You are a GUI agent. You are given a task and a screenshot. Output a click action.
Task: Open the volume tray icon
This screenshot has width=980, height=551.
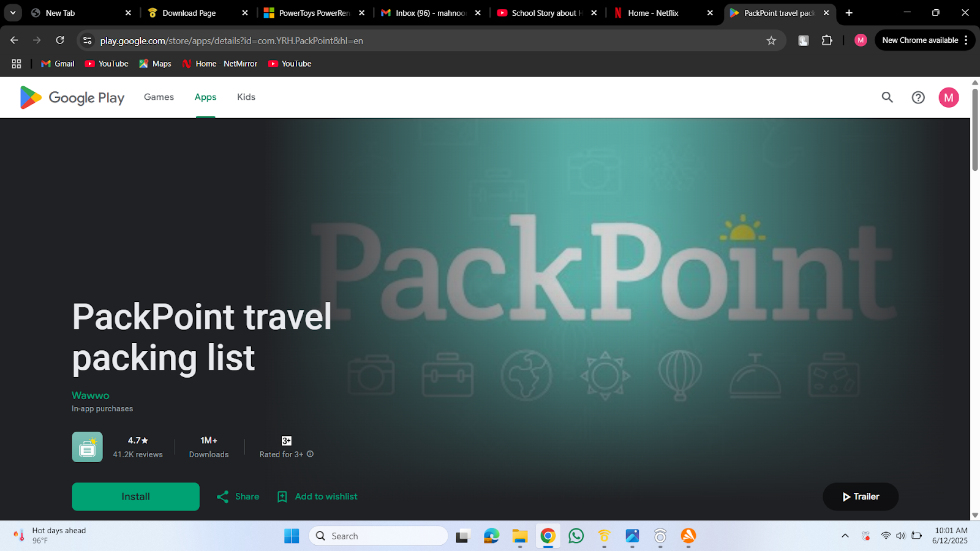coord(900,536)
